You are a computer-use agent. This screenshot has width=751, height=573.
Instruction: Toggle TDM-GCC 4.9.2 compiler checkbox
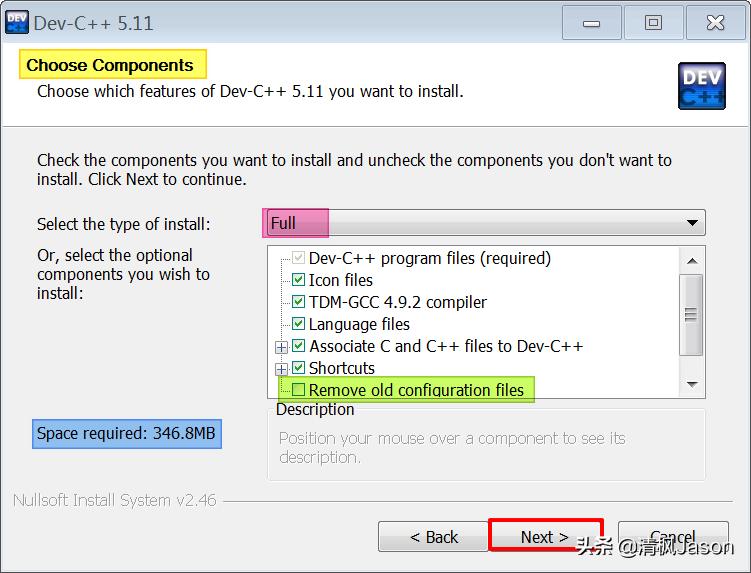(298, 302)
